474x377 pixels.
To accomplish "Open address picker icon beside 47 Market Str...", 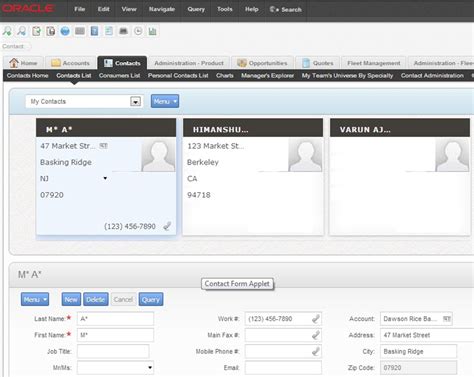I will point(104,146).
